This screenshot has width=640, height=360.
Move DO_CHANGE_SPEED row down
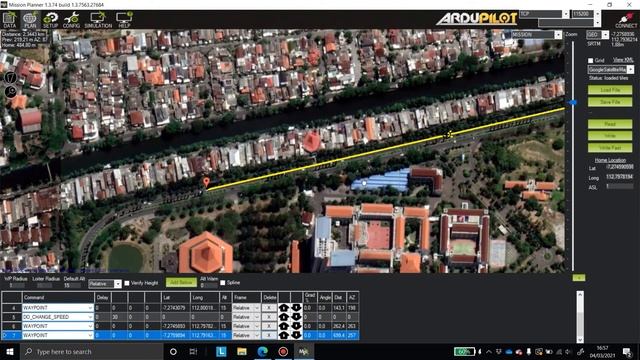pyautogui.click(x=296, y=317)
